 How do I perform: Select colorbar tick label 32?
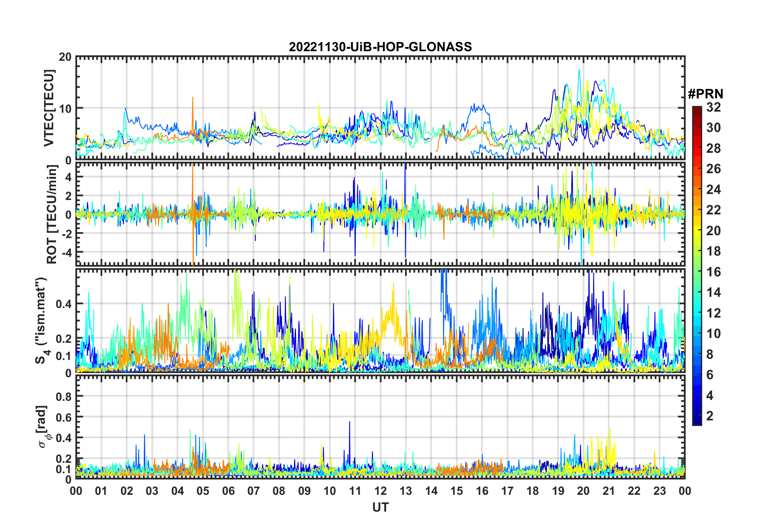(x=713, y=107)
